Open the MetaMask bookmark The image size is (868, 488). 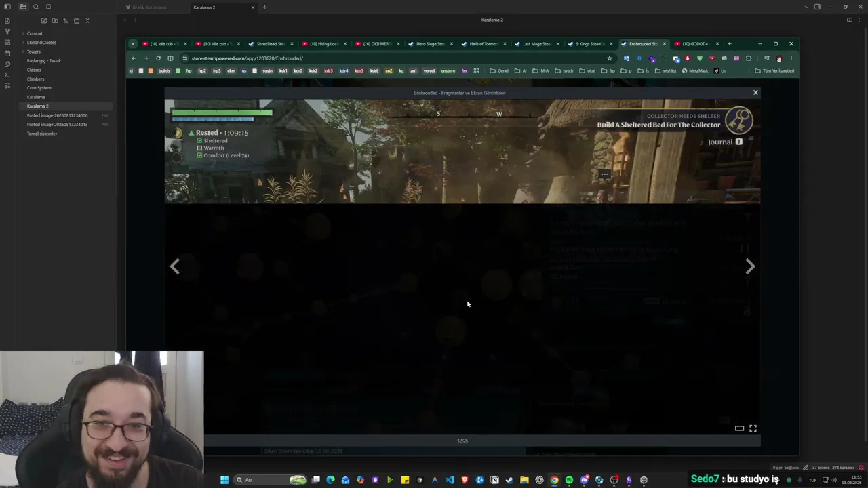695,70
